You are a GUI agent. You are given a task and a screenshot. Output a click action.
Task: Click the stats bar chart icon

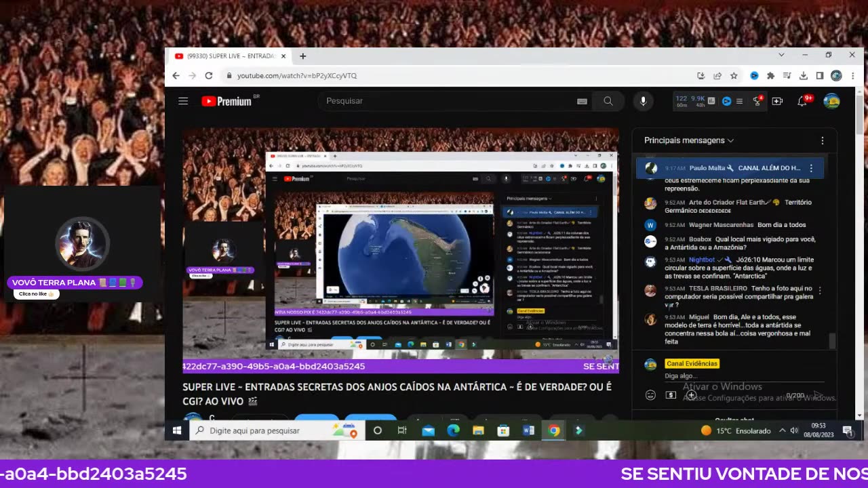click(x=711, y=101)
